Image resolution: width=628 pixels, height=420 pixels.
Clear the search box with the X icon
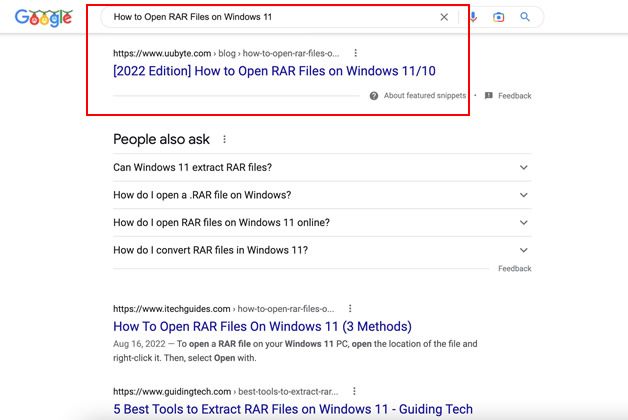(x=444, y=17)
